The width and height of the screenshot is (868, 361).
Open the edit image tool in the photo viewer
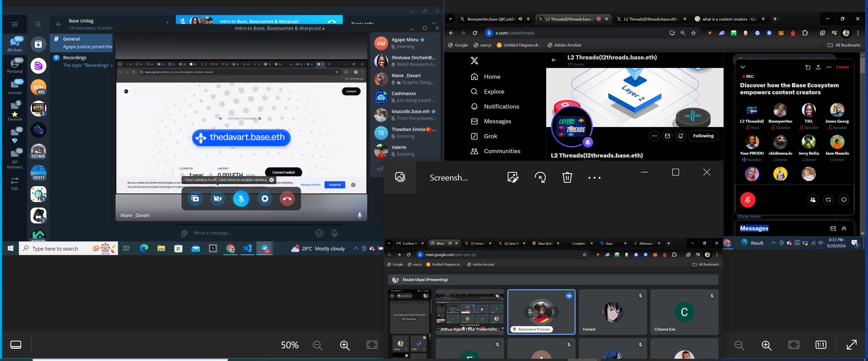tap(513, 177)
